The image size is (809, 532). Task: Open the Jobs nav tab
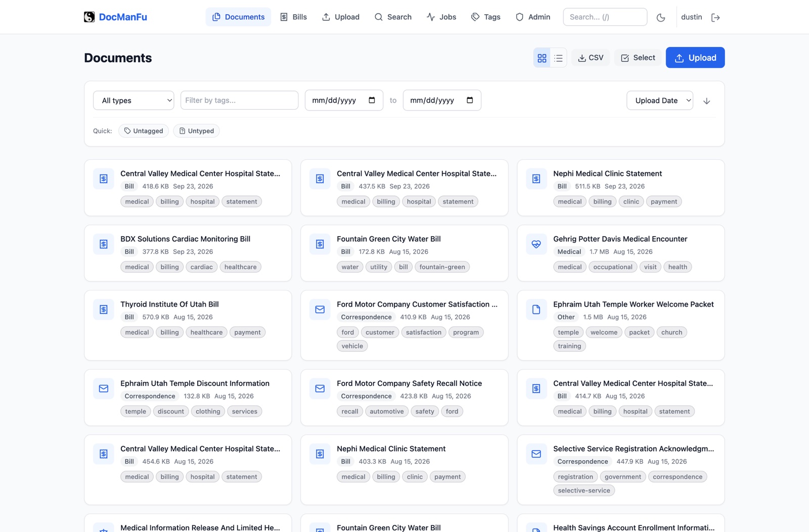(441, 17)
